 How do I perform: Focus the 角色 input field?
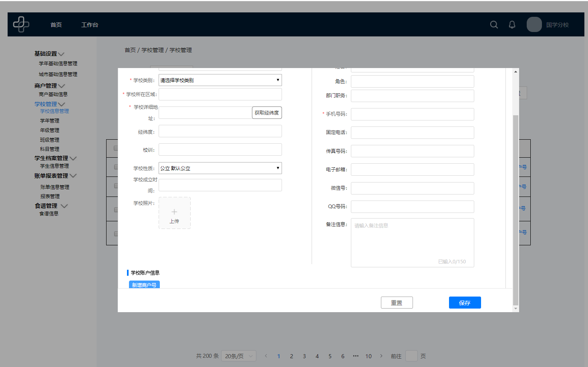coord(413,81)
